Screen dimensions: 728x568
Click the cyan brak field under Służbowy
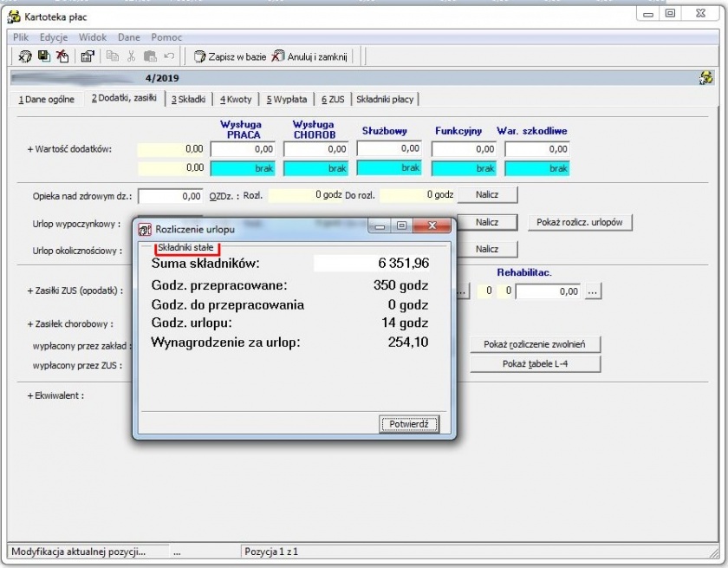389,167
